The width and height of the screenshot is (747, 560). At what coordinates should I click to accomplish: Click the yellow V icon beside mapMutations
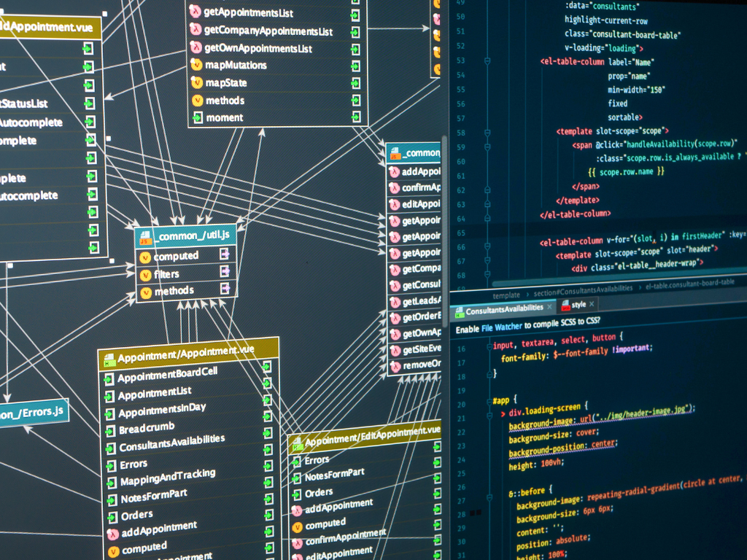196,65
